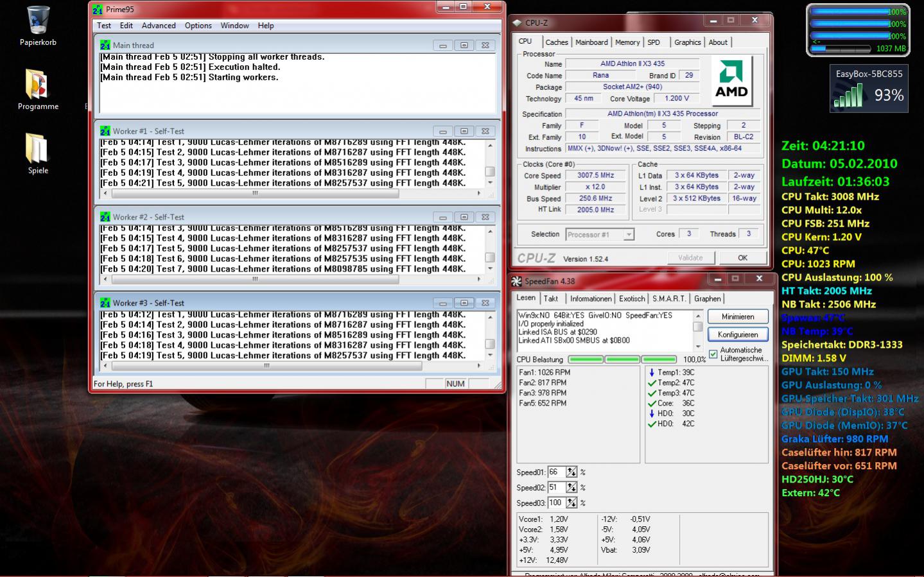Click the Temp1 blue down-arrow icon
Image resolution: width=924 pixels, height=577 pixels.
(652, 372)
